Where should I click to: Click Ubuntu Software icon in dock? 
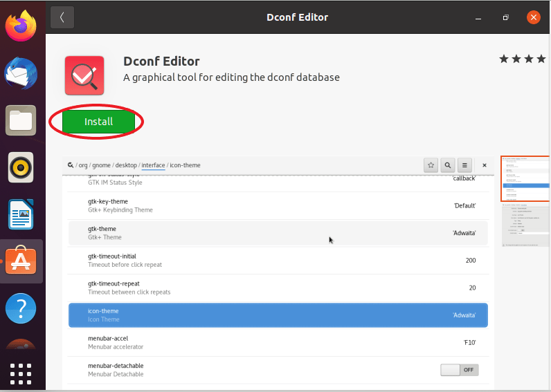tap(21, 261)
